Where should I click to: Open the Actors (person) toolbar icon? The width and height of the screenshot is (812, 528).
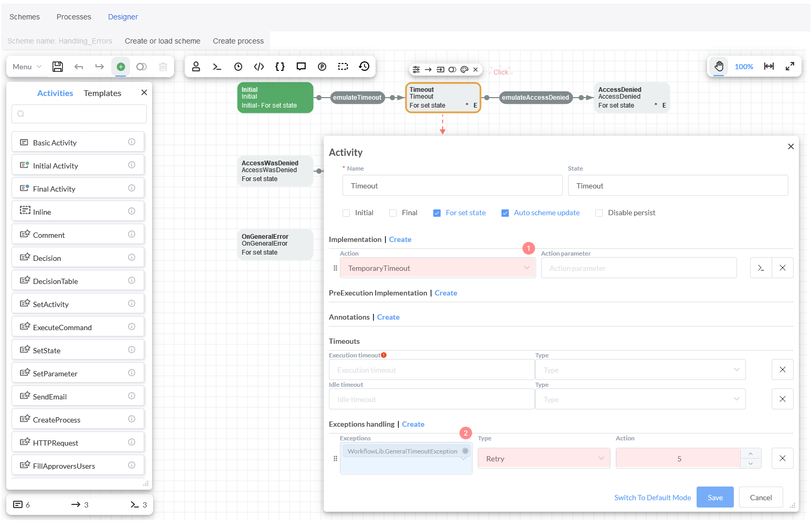tap(196, 66)
